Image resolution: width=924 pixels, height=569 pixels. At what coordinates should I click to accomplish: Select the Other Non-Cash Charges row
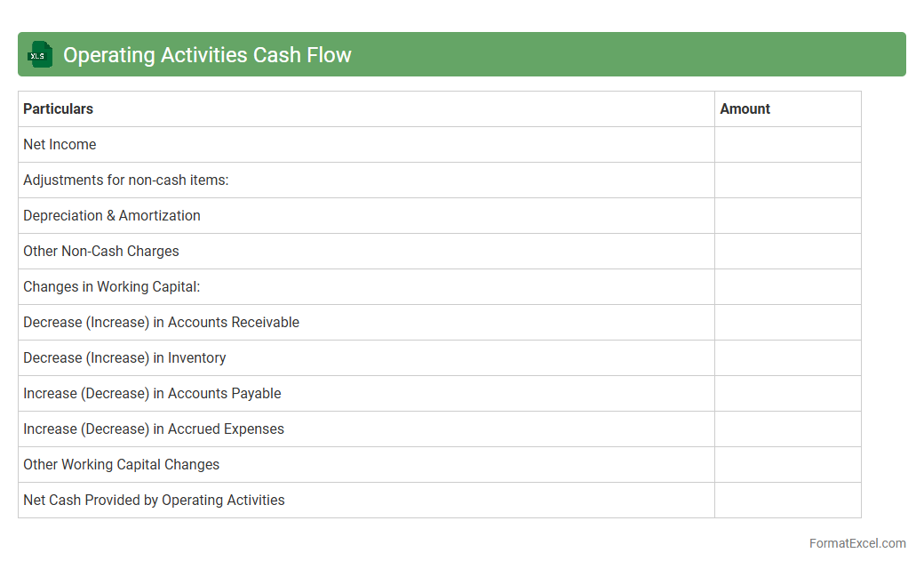click(x=101, y=252)
